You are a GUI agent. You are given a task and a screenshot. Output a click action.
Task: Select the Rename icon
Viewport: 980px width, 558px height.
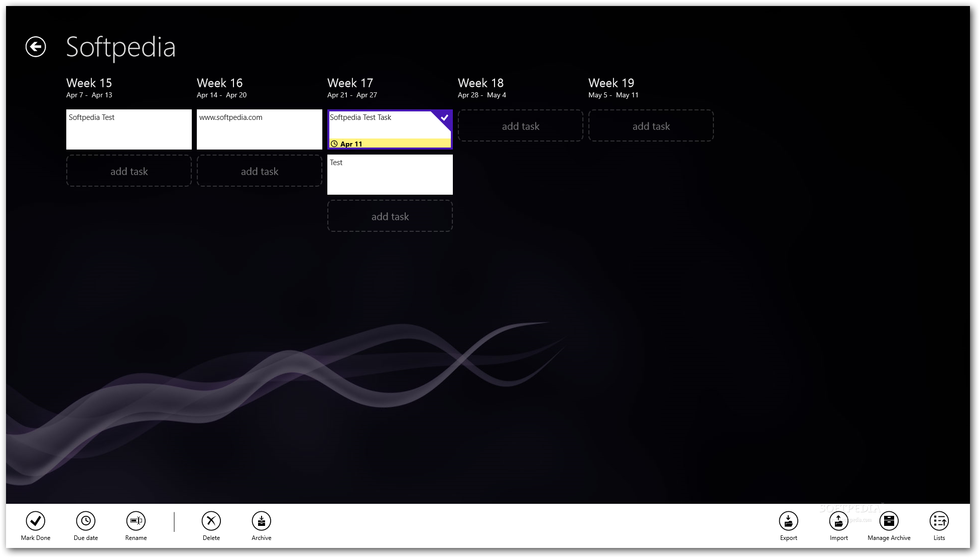click(136, 521)
